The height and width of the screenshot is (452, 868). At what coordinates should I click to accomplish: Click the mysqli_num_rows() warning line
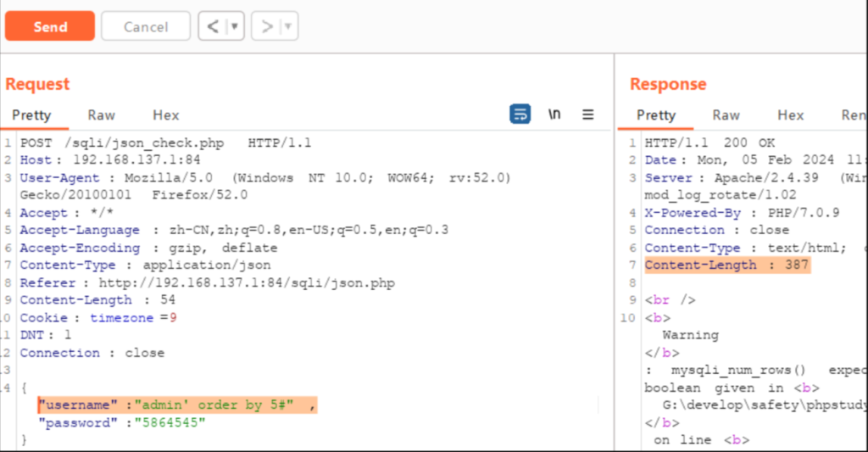pyautogui.click(x=754, y=370)
